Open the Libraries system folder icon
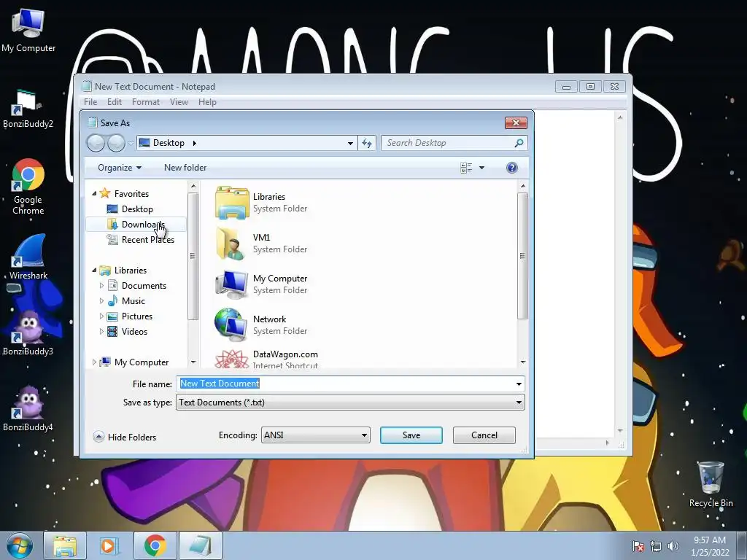747x560 pixels. (231, 203)
